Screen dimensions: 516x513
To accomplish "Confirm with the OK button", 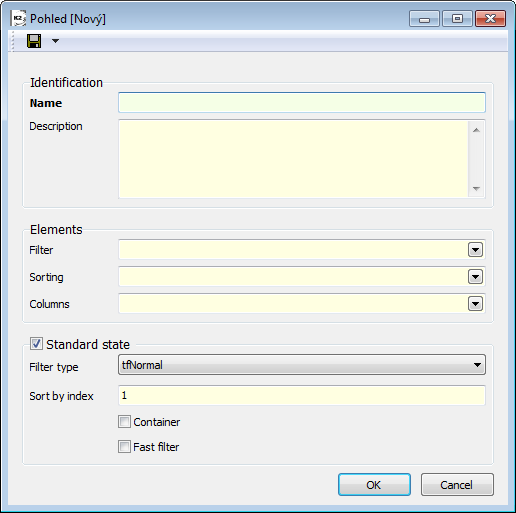I will 374,485.
